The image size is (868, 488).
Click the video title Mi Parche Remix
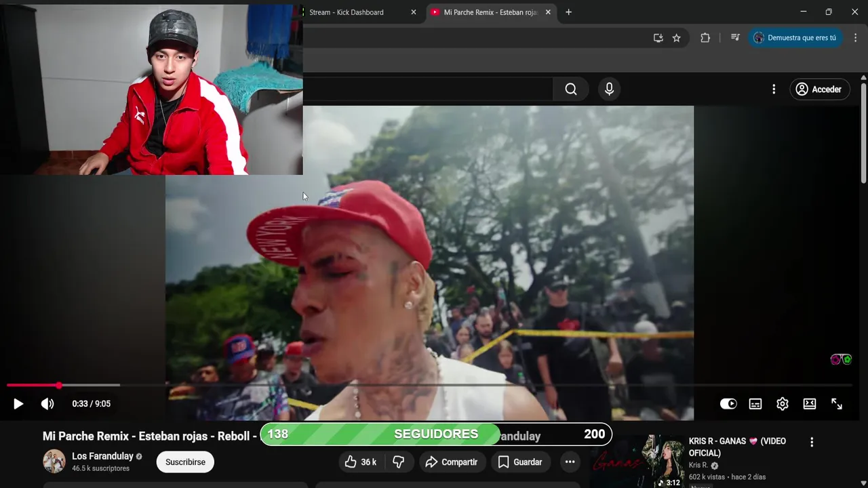(x=149, y=436)
